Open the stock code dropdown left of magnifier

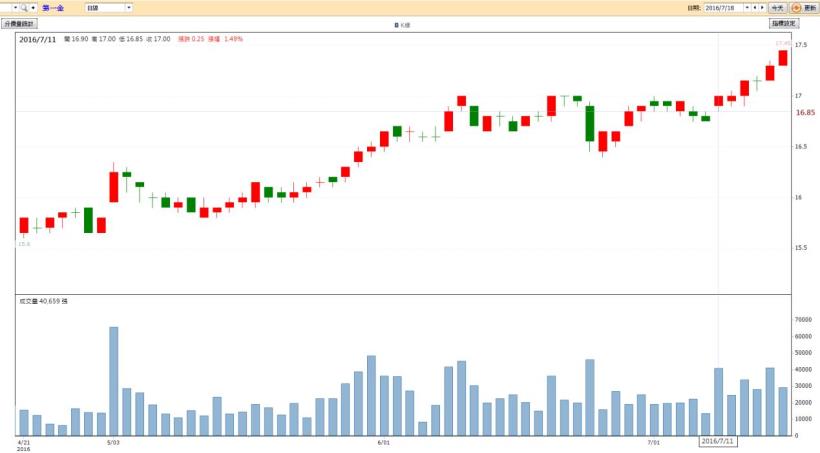pos(16,8)
